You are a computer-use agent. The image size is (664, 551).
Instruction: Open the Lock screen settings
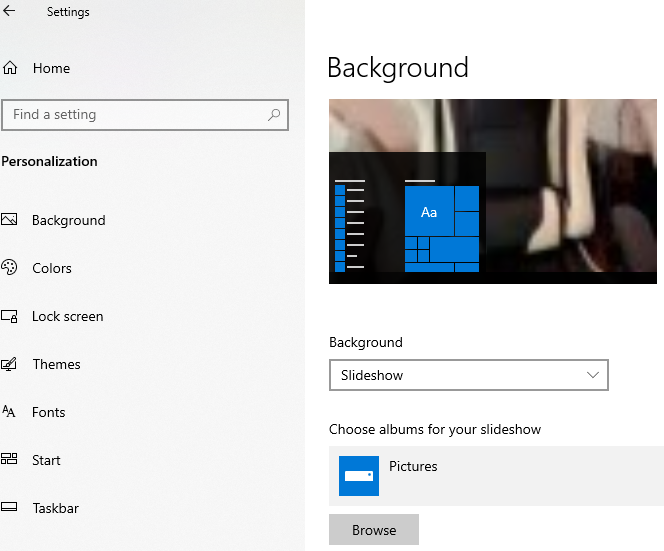[68, 316]
